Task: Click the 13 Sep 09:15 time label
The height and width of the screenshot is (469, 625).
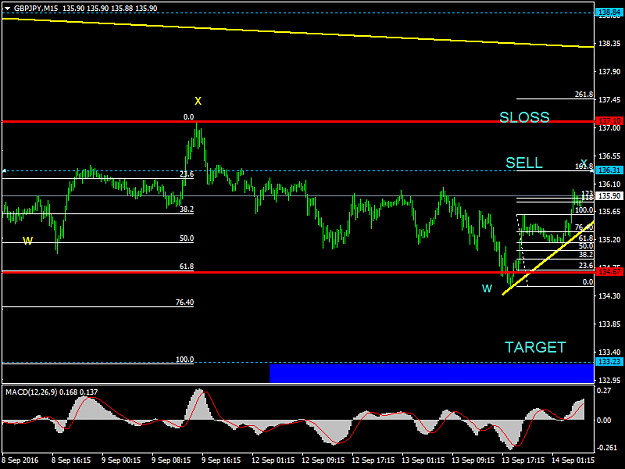Action: [x=473, y=460]
